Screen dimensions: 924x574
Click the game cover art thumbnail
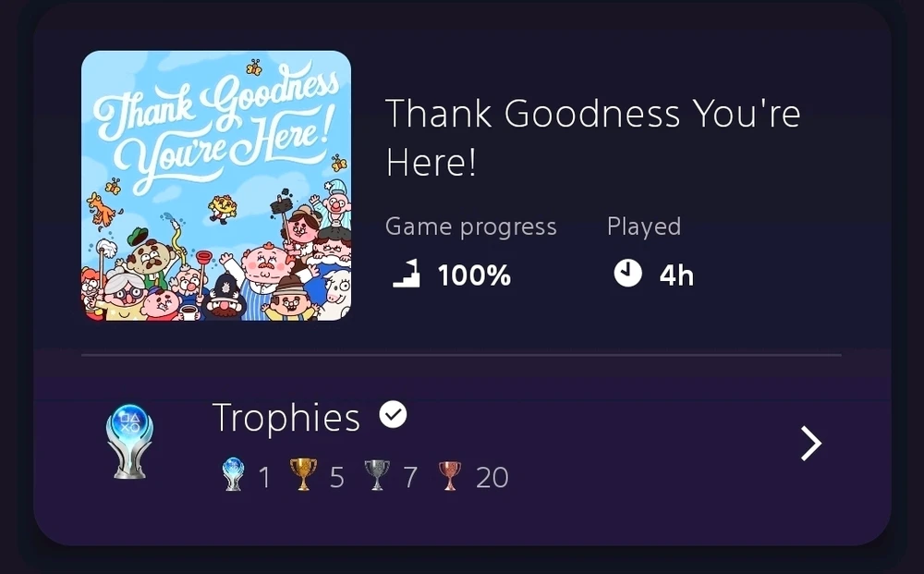(216, 186)
